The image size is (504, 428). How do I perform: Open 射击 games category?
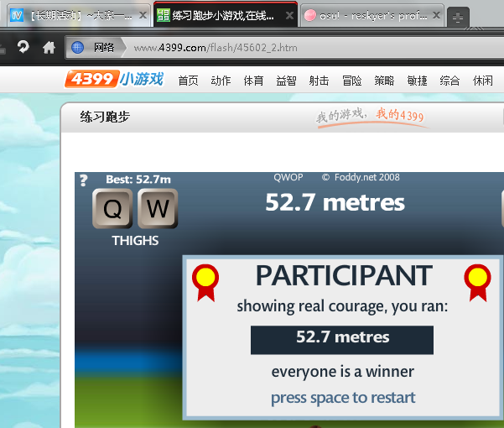pos(319,81)
